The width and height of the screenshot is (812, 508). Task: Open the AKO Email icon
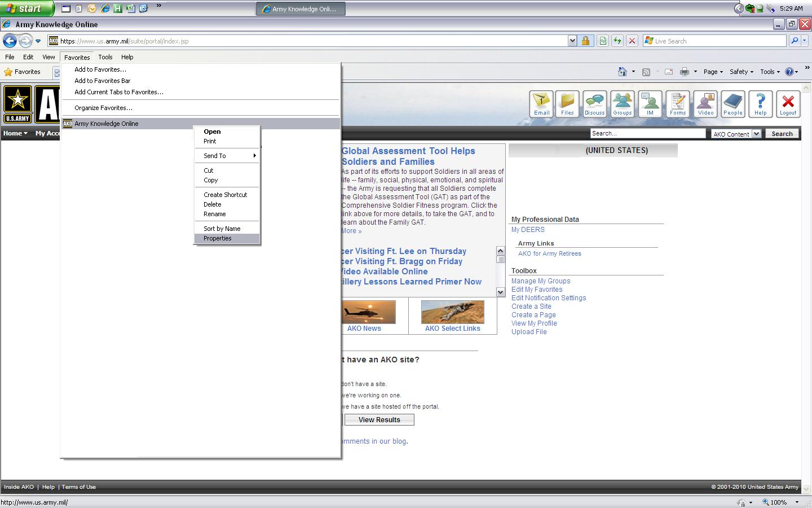[541, 104]
